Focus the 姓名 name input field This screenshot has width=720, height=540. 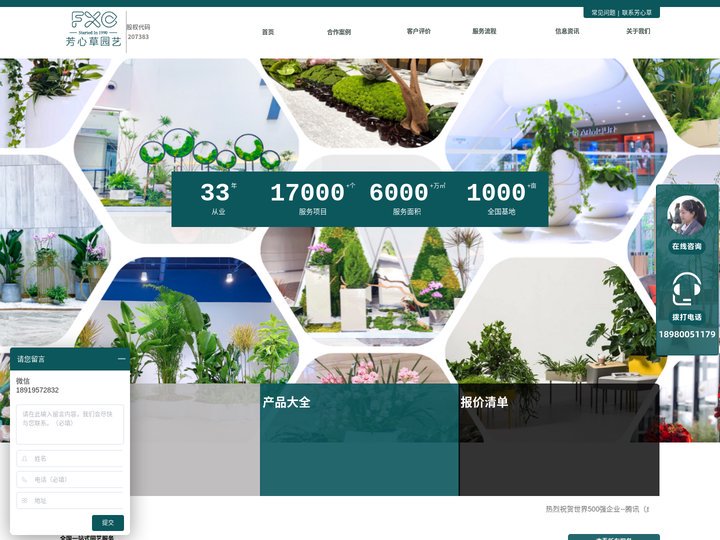70,459
